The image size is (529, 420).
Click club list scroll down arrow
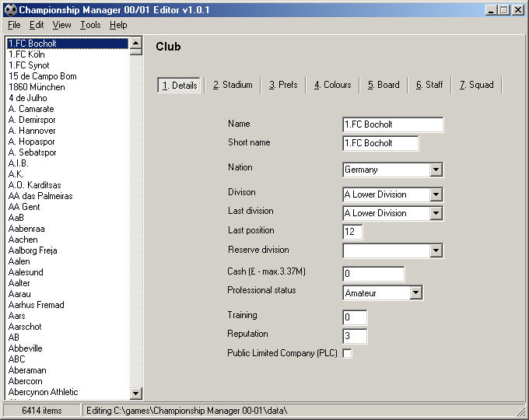pyautogui.click(x=135, y=393)
